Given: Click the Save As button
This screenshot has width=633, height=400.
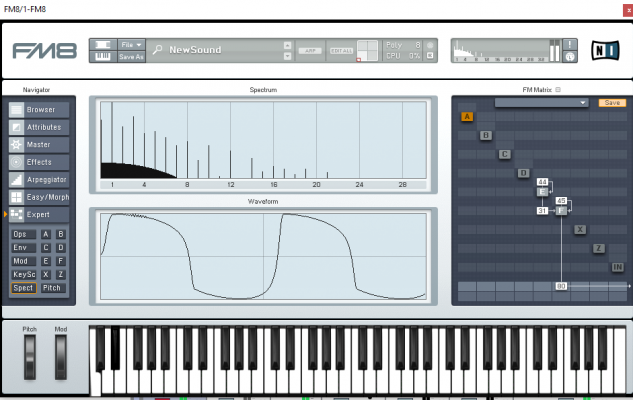Looking at the screenshot, I should click(x=131, y=57).
